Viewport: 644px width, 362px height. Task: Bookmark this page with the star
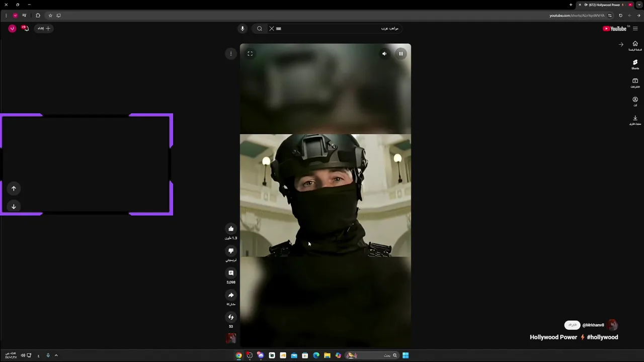pyautogui.click(x=50, y=16)
